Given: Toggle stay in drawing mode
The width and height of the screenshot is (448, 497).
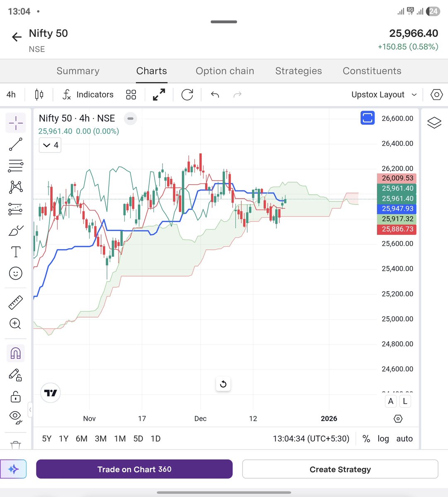Looking at the screenshot, I should [x=16, y=375].
